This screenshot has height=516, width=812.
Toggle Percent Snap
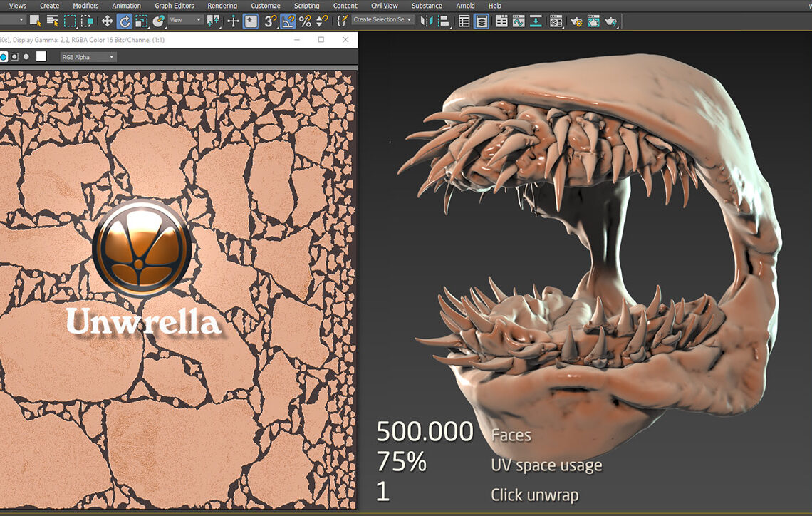point(306,21)
